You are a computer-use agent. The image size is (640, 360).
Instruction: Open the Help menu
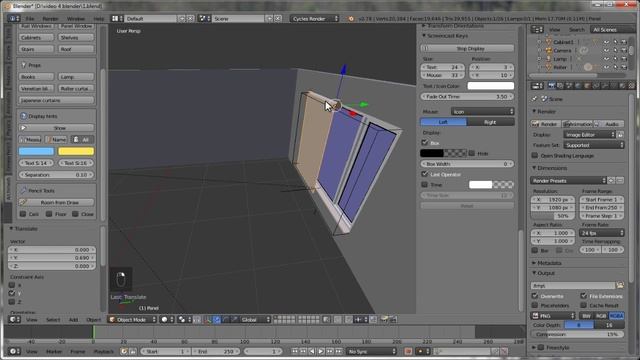(x=99, y=18)
